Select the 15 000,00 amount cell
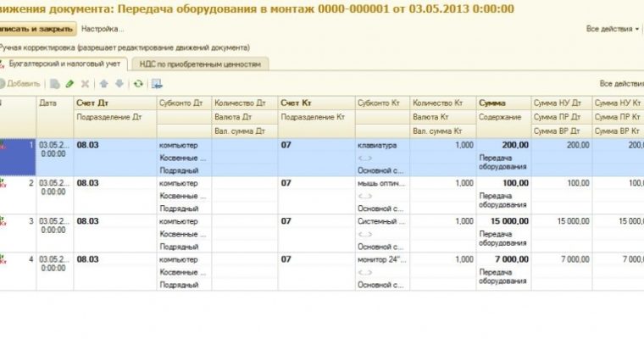 point(502,221)
